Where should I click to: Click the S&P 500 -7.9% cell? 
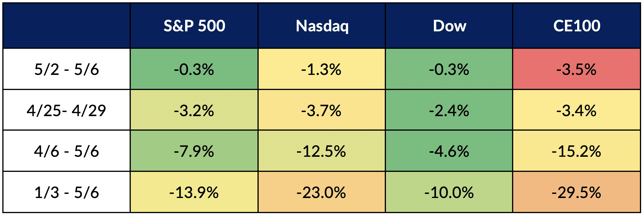[x=194, y=151]
